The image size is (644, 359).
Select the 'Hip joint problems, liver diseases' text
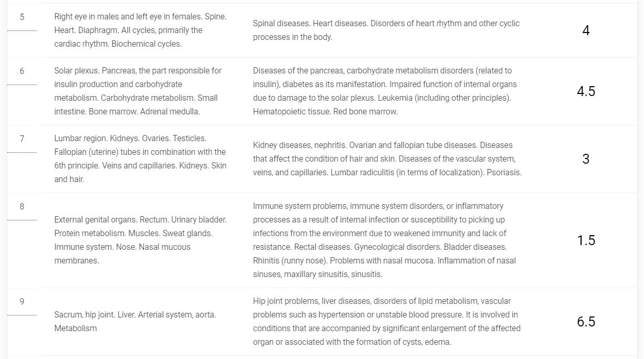(386, 322)
